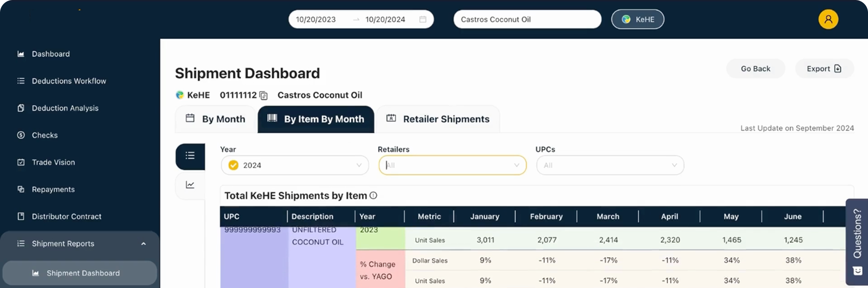Click the start date 10/20/2023

click(x=316, y=20)
